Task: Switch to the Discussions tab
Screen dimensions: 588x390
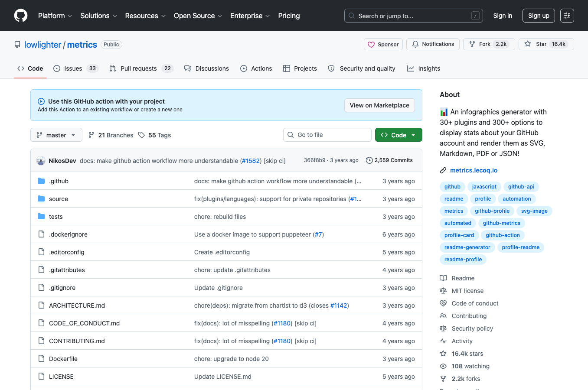Action: click(206, 68)
